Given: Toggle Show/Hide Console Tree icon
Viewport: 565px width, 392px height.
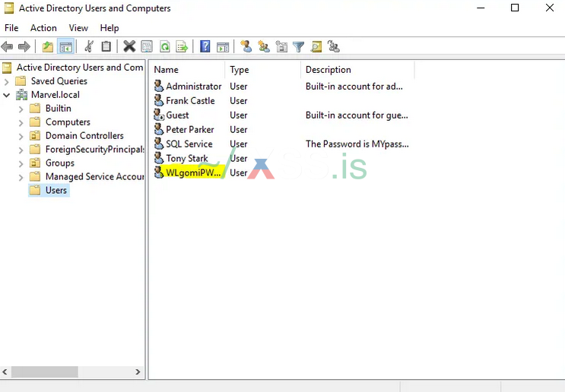Looking at the screenshot, I should (65, 46).
